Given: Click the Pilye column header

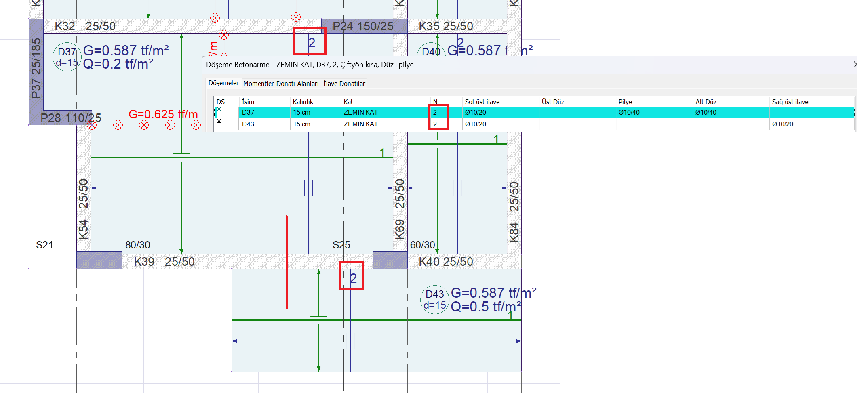Looking at the screenshot, I should pos(625,102).
